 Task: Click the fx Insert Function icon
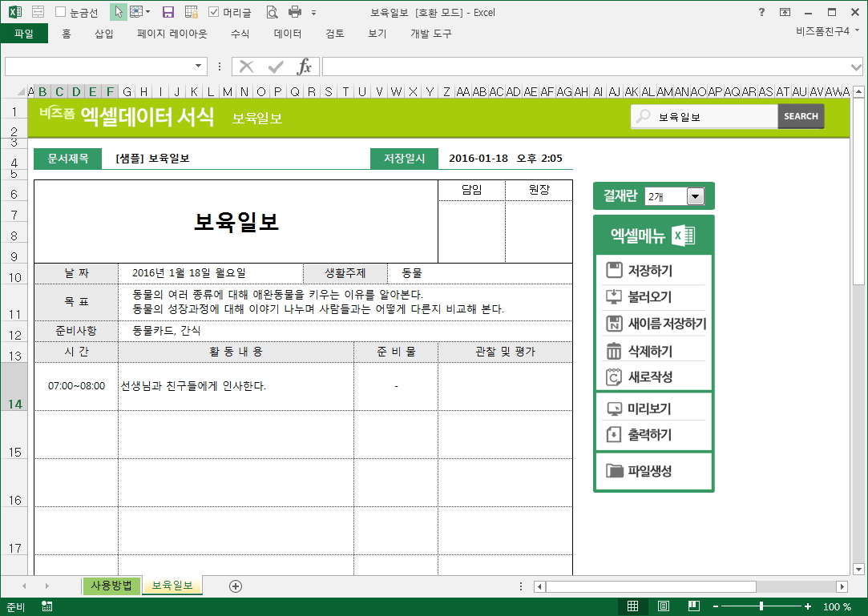[305, 66]
